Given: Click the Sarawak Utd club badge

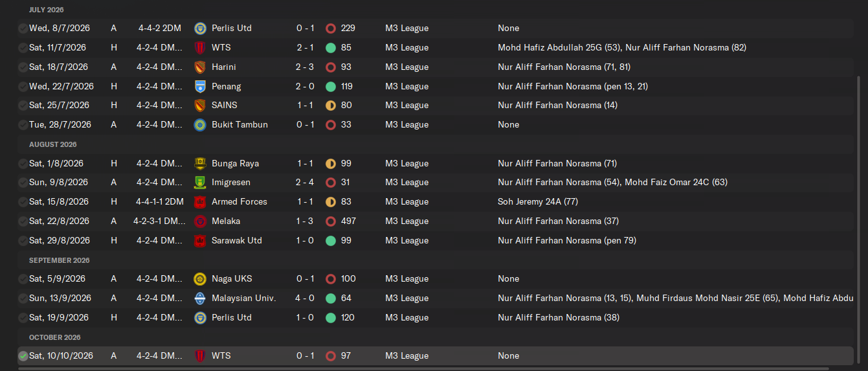Looking at the screenshot, I should [200, 241].
